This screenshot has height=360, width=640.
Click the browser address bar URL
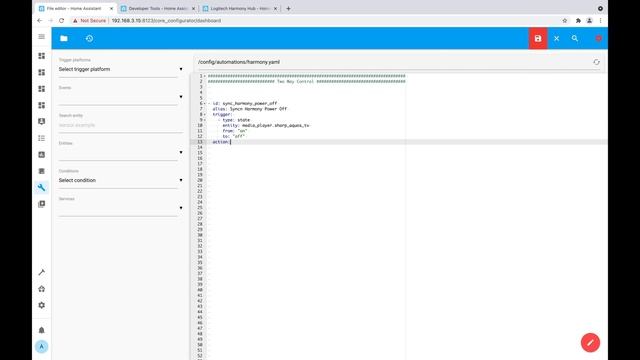click(x=166, y=20)
